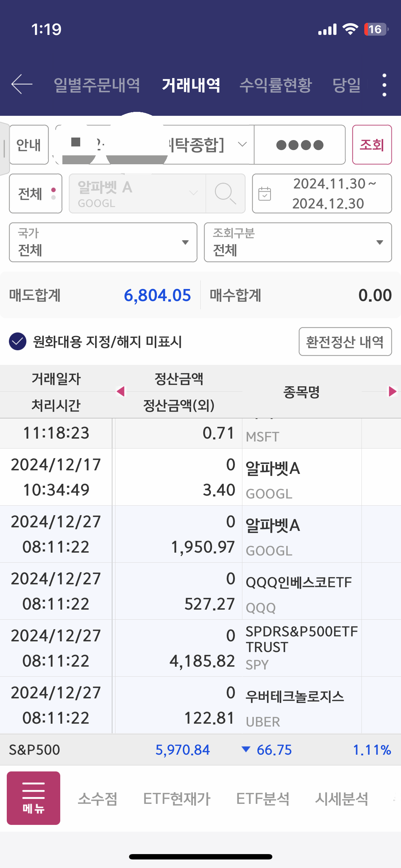Tap the cellular signal bars icon
Viewport: 401px width, 868px height.
point(327,29)
